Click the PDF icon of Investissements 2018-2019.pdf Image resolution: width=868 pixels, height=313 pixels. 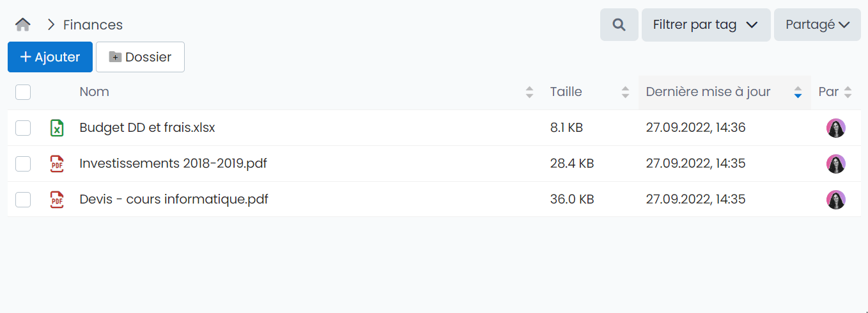tap(57, 164)
